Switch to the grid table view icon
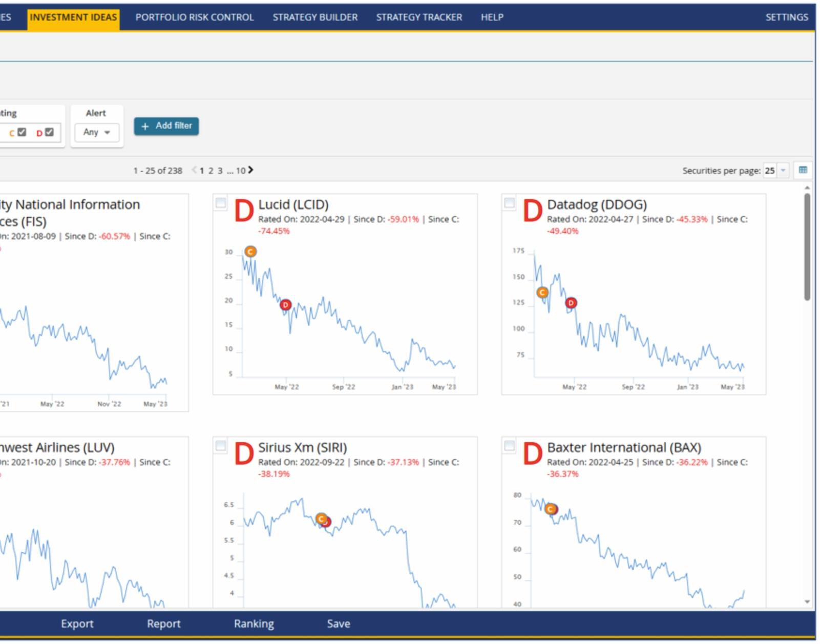 (x=803, y=170)
